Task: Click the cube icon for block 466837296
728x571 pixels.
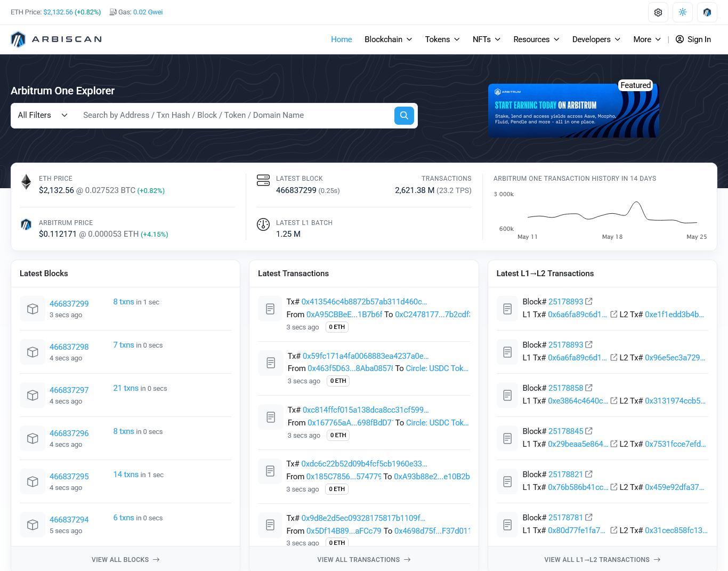Action: point(33,438)
